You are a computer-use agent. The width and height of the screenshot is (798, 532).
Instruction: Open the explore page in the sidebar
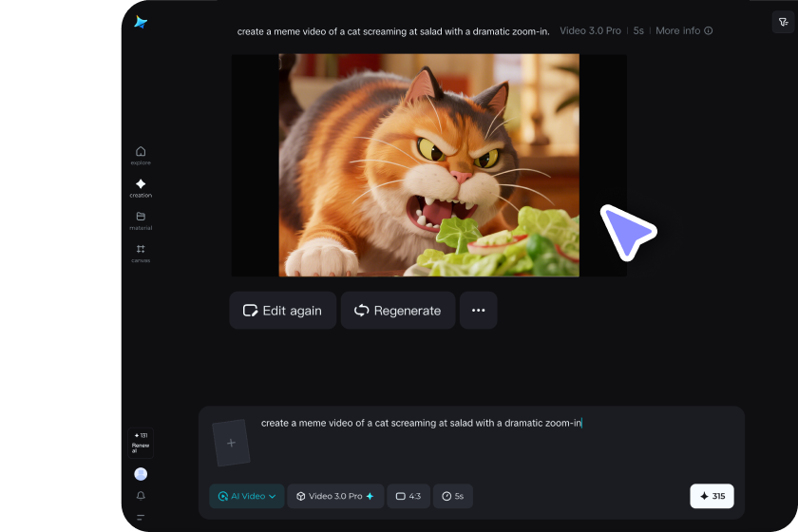point(141,155)
